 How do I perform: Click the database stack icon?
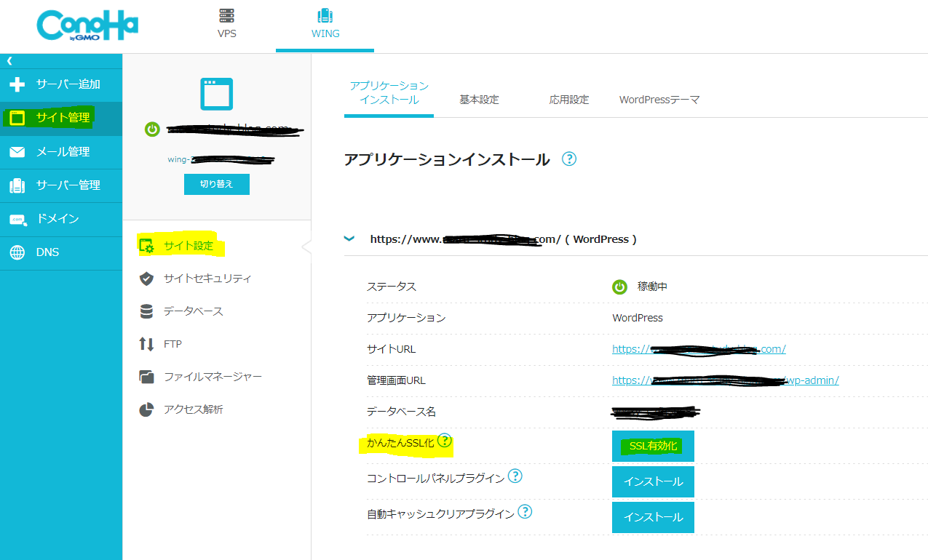(x=146, y=311)
